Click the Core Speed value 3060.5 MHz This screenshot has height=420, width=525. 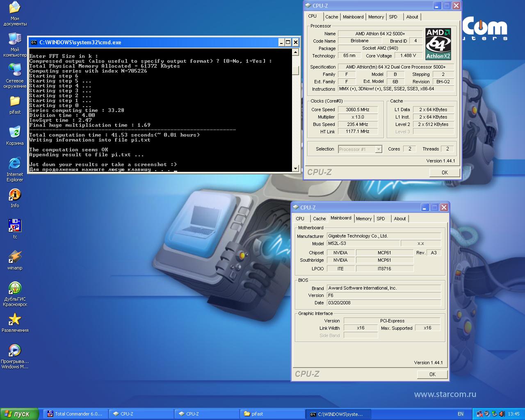coord(358,110)
